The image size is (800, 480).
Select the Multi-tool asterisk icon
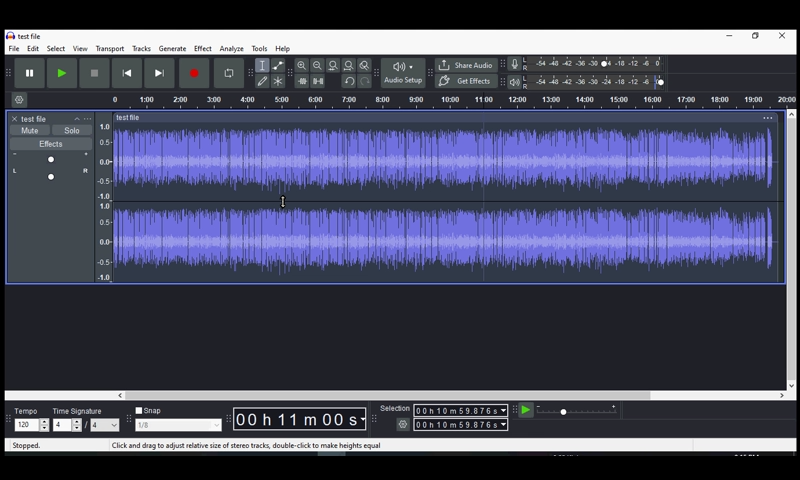278,81
